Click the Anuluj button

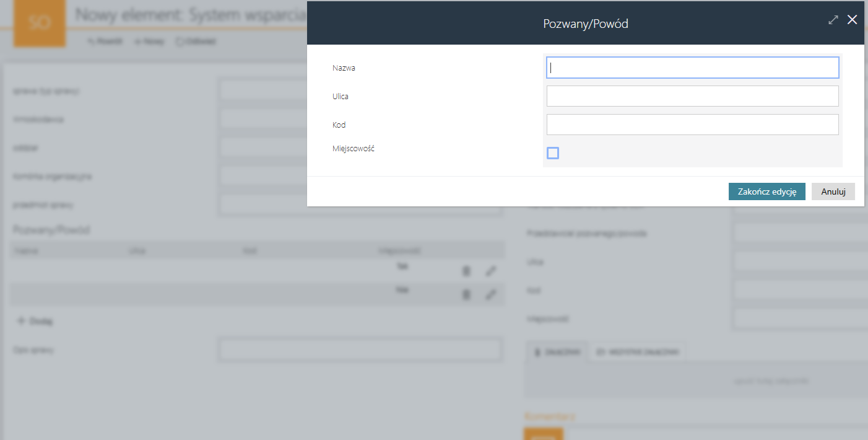click(x=833, y=191)
